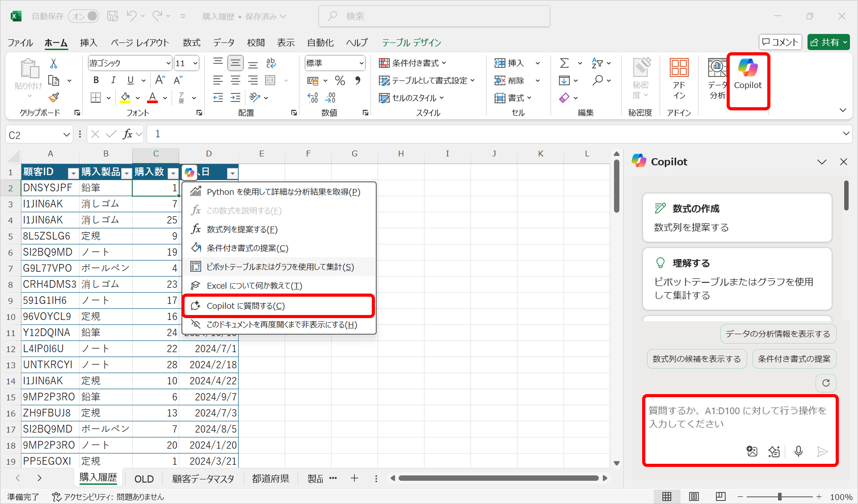This screenshot has height=504, width=858.
Task: Click send arrow in Copilot input
Action: coord(822,451)
